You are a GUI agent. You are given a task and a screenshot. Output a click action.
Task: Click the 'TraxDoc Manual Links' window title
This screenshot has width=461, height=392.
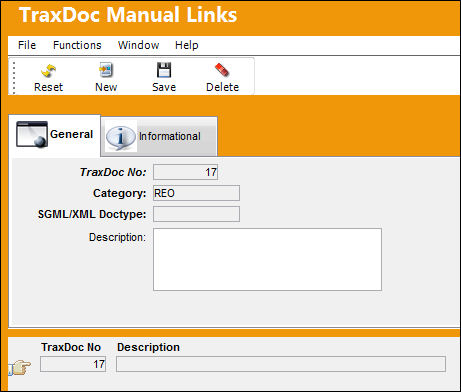tap(128, 15)
